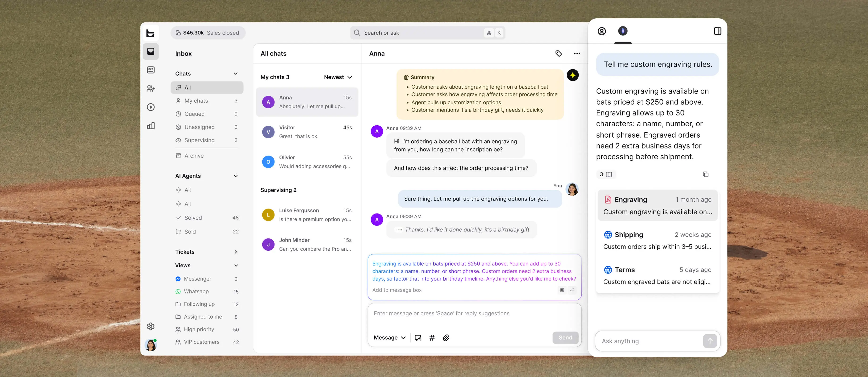Toggle the side panel layout icon

717,31
